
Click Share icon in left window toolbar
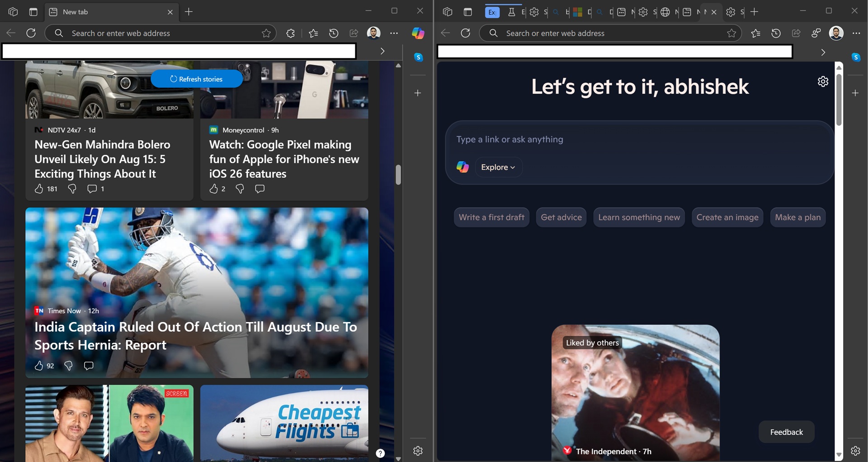click(354, 33)
